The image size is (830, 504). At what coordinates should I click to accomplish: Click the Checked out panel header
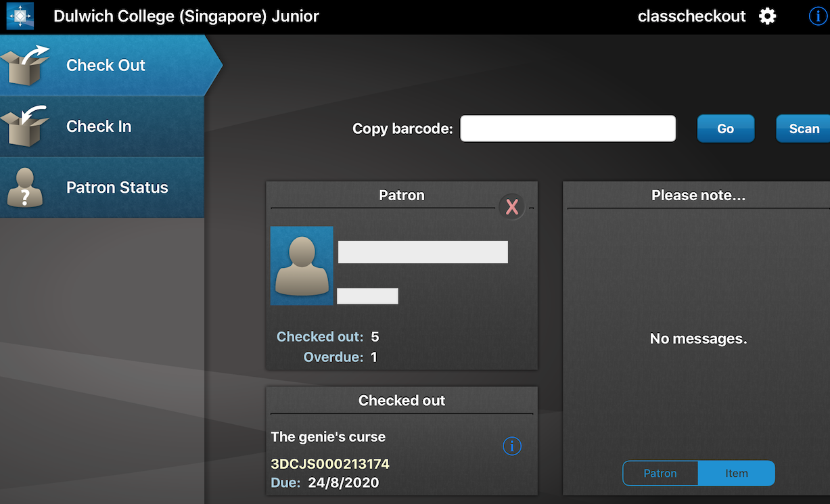click(402, 400)
